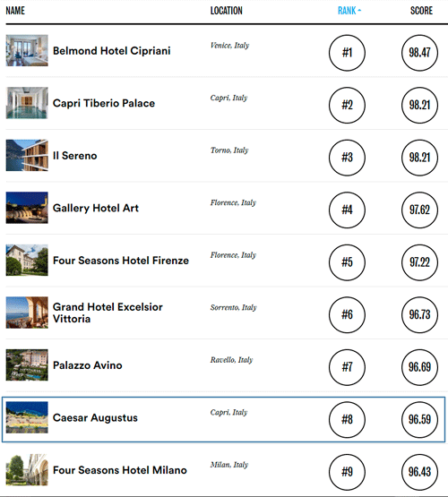Click the 98.47 score circle
The image size is (448, 497).
[x=420, y=53]
